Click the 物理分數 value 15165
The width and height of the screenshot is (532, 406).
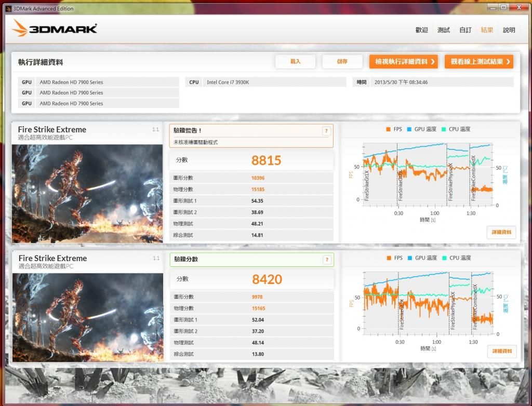[x=259, y=308]
